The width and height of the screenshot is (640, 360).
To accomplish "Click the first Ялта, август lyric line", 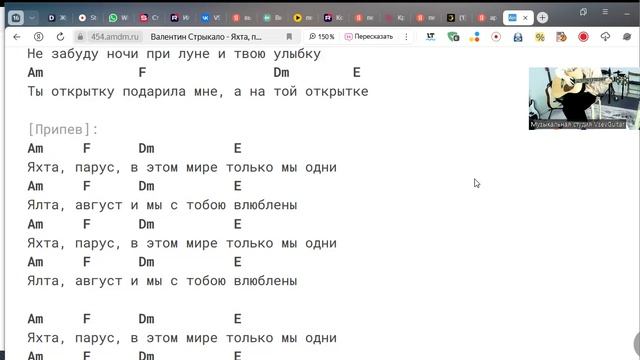I will [x=162, y=205].
